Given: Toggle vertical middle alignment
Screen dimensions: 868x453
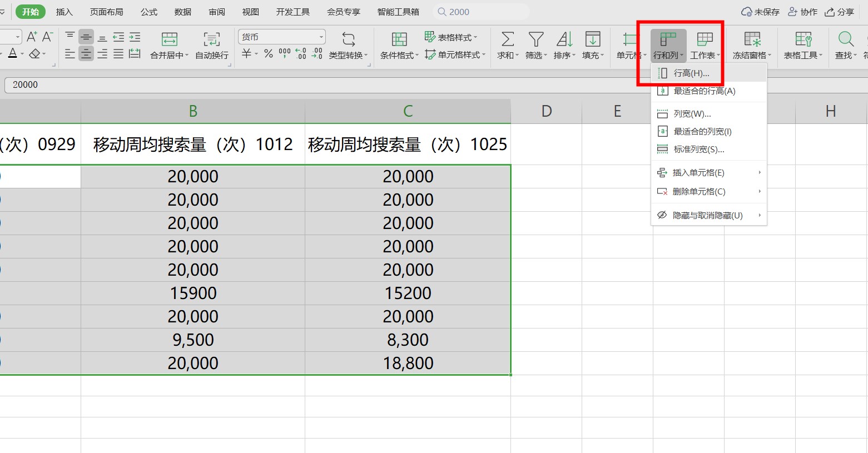Looking at the screenshot, I should pos(86,37).
